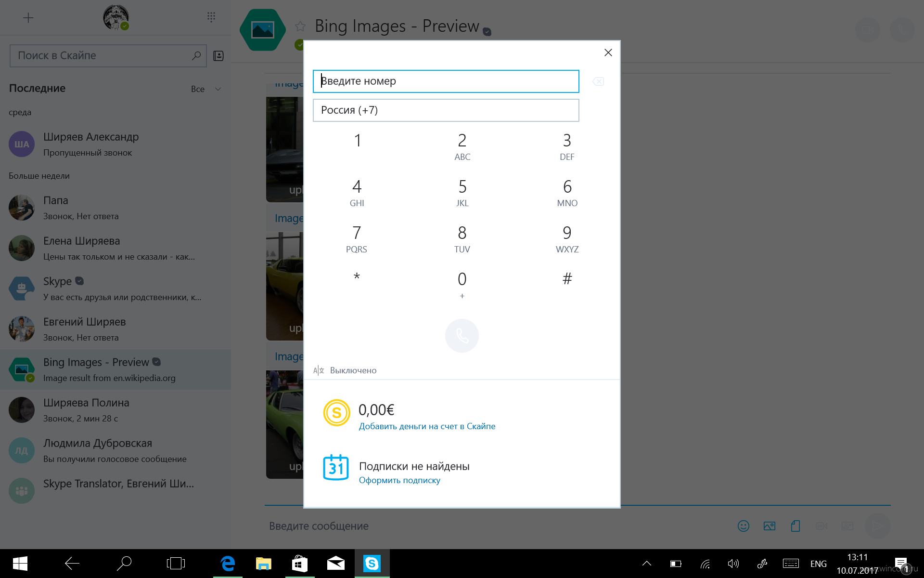Dial digit 2 ABC

[x=462, y=146]
